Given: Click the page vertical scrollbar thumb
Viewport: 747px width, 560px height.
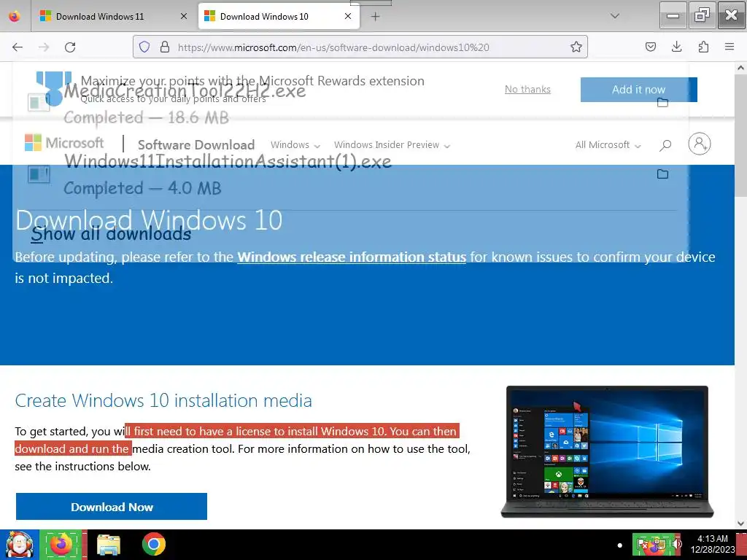Looking at the screenshot, I should (740, 136).
